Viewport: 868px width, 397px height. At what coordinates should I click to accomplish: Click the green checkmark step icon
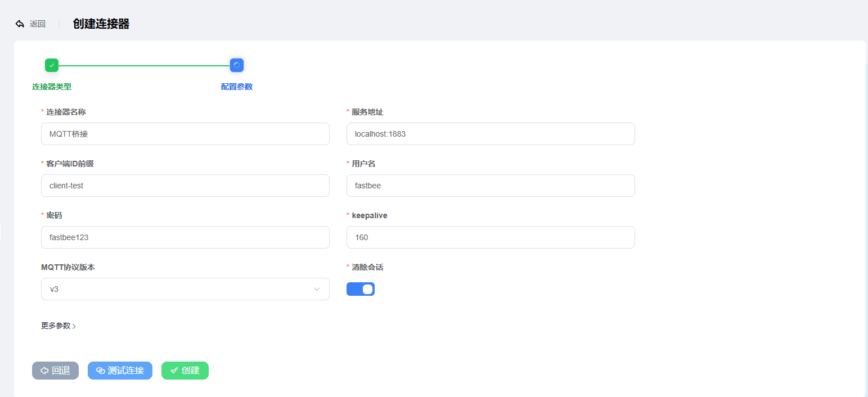pos(52,65)
